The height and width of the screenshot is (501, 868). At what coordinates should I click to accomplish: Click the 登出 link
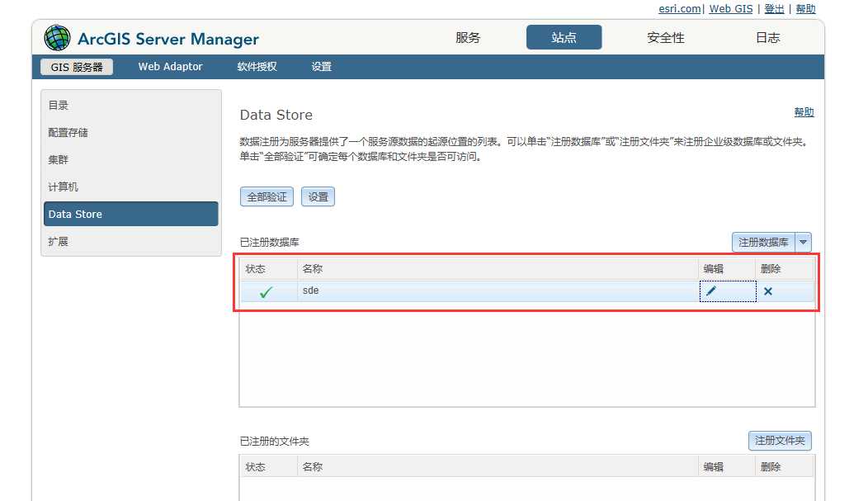pyautogui.click(x=774, y=9)
